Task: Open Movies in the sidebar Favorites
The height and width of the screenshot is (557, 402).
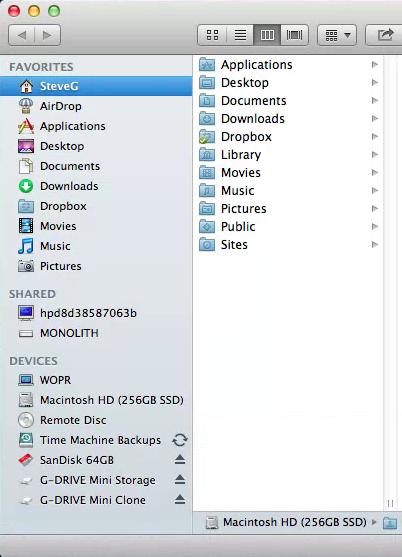Action: pyautogui.click(x=96, y=226)
